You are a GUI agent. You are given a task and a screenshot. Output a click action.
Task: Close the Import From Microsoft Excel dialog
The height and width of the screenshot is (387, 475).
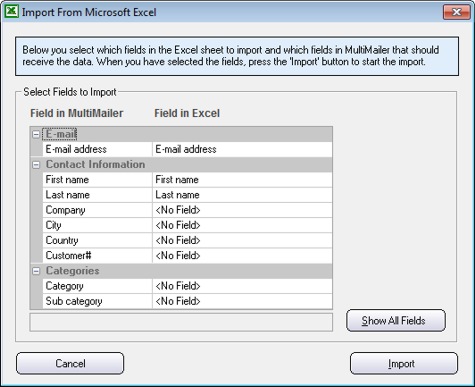(456, 12)
